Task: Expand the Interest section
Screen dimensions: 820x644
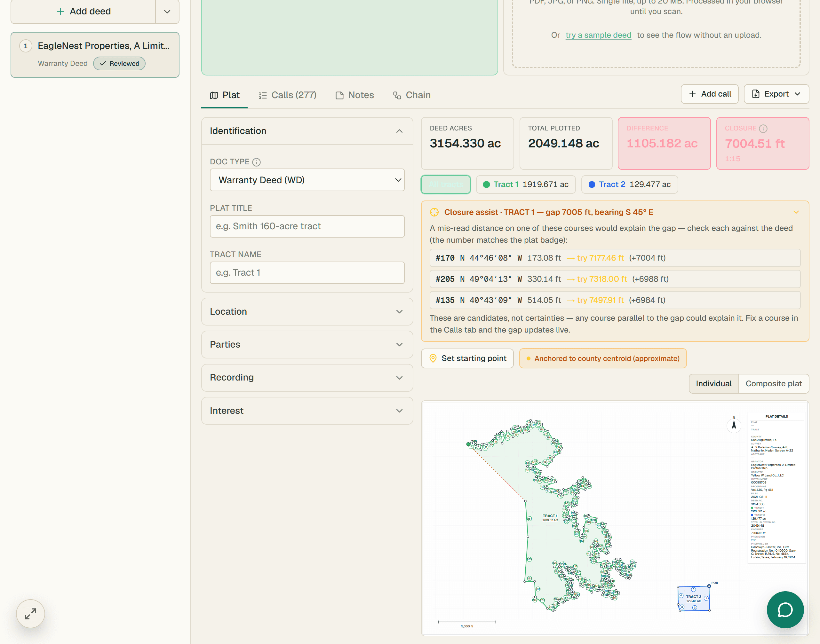Action: 307,411
